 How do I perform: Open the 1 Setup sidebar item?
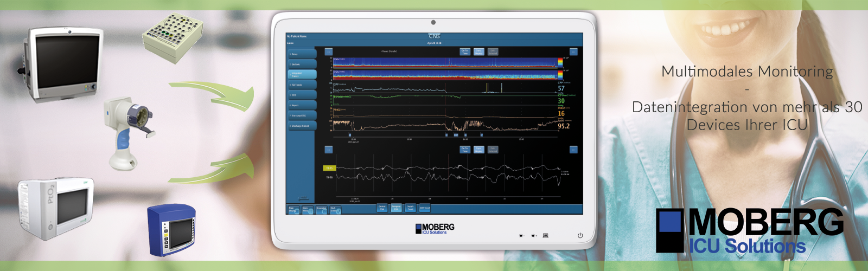tap(302, 54)
